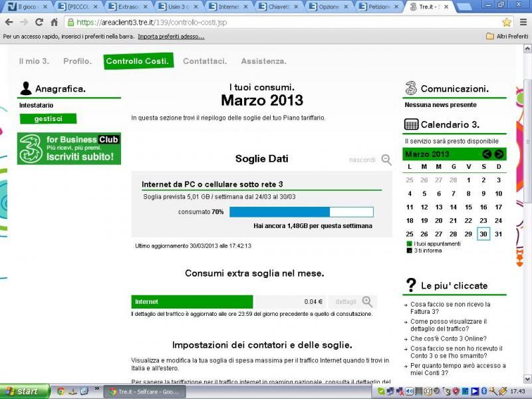Click the scrollbar up arrow
The width and height of the screenshot is (532, 399).
click(x=527, y=49)
